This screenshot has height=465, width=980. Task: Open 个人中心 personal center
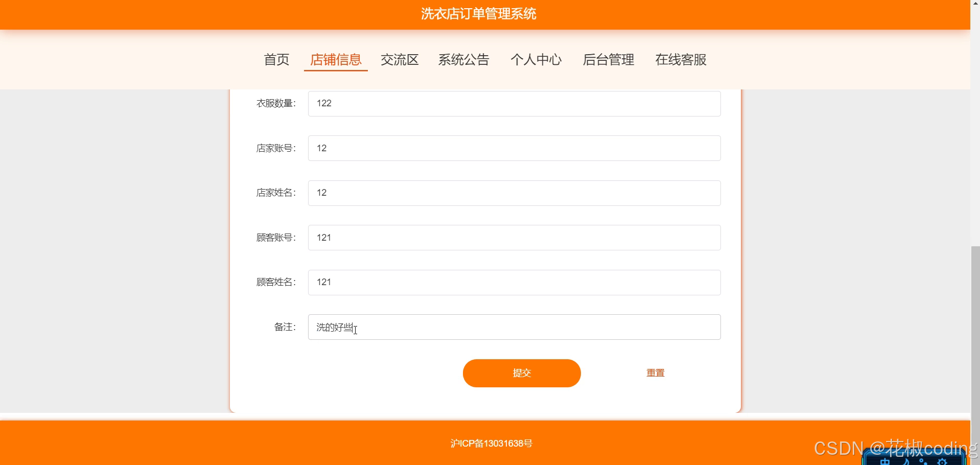536,60
